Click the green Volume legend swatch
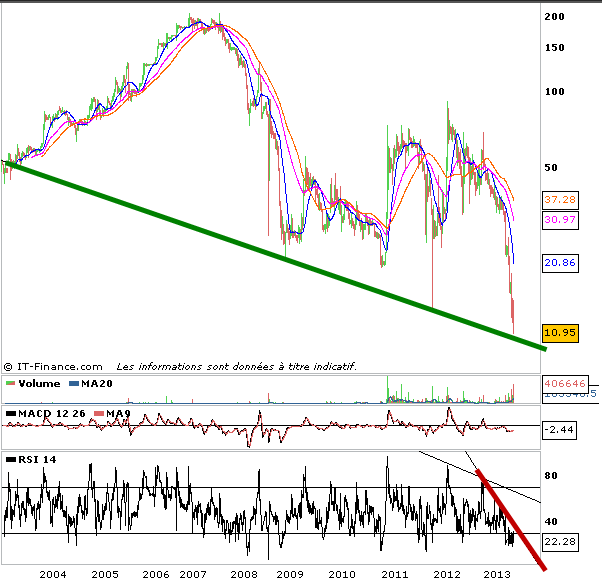Viewport: 602px width, 583px height. 10,383
